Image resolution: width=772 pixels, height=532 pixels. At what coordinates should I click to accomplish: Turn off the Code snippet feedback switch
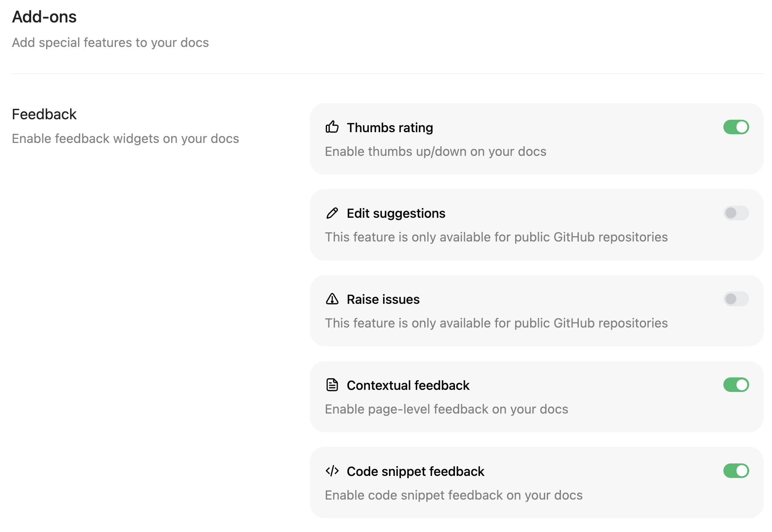pos(736,471)
